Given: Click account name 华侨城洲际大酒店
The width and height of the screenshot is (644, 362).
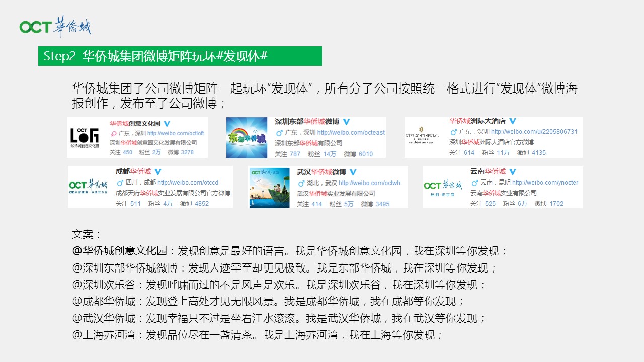Looking at the screenshot, I should [477, 121].
